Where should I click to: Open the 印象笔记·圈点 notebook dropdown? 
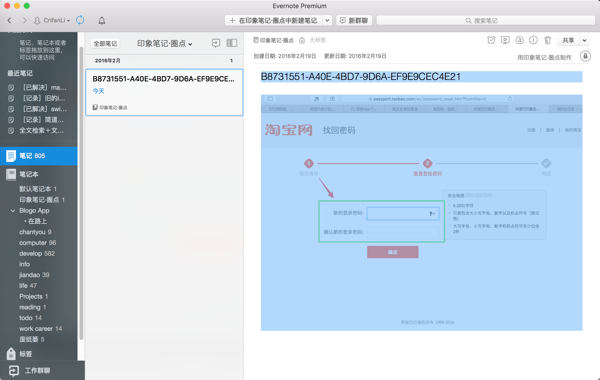[165, 44]
